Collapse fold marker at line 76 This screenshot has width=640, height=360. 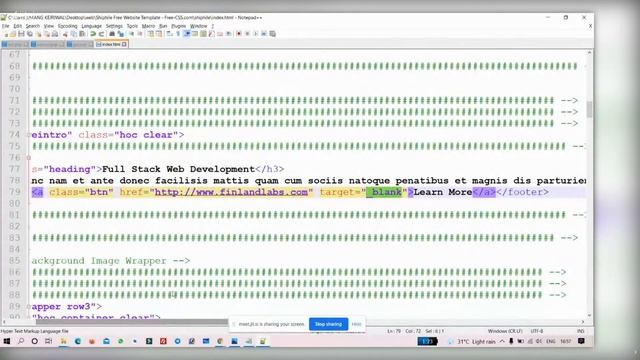coord(29,158)
